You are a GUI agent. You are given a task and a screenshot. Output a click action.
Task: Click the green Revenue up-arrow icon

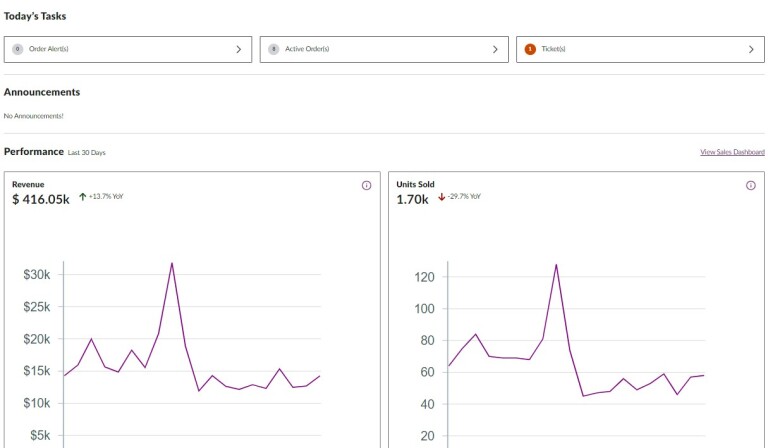pyautogui.click(x=82, y=197)
